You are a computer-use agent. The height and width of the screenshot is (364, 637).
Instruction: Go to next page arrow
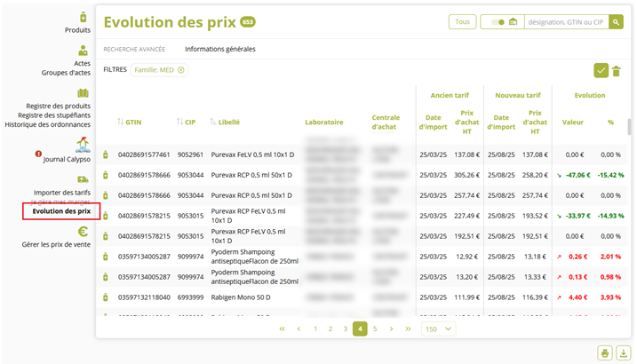click(x=391, y=329)
